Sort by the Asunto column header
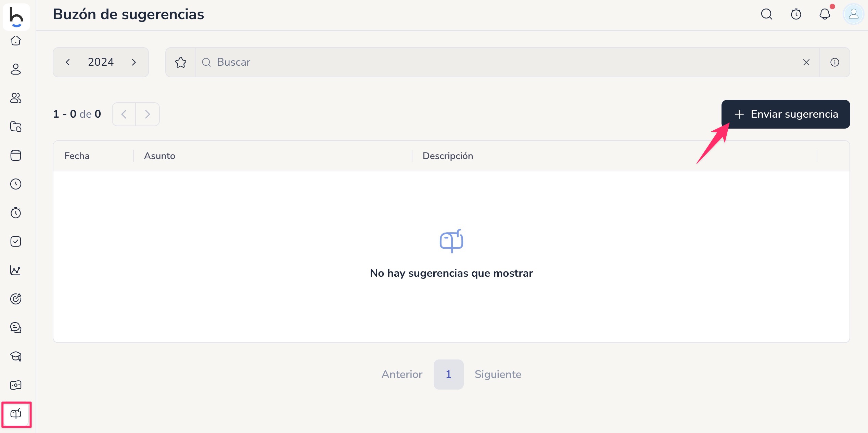 159,156
